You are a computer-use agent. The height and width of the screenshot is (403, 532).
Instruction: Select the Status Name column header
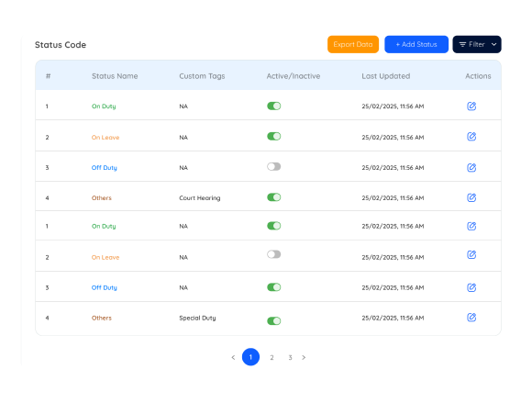[115, 76]
